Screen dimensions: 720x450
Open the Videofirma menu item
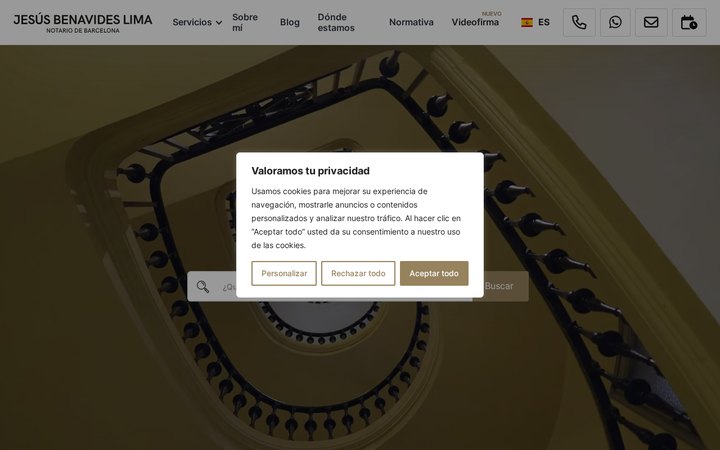point(475,22)
